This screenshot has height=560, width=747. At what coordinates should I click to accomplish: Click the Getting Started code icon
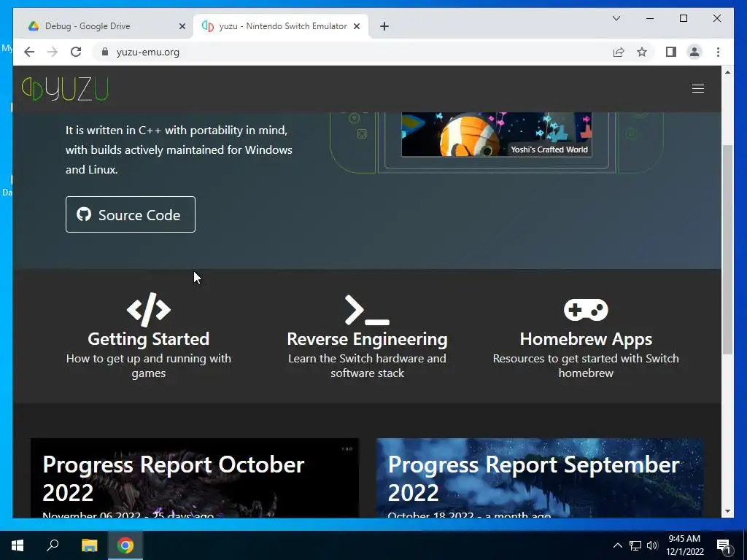[x=149, y=309]
